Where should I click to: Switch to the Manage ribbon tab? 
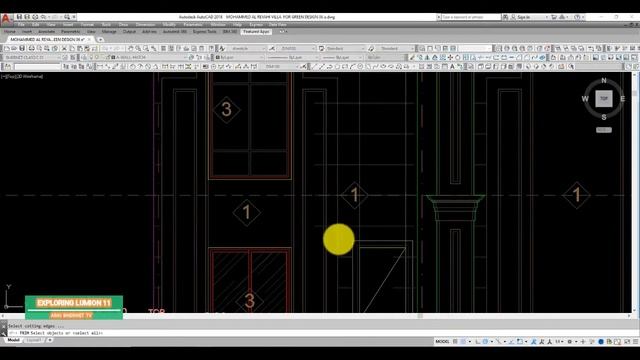[109, 31]
